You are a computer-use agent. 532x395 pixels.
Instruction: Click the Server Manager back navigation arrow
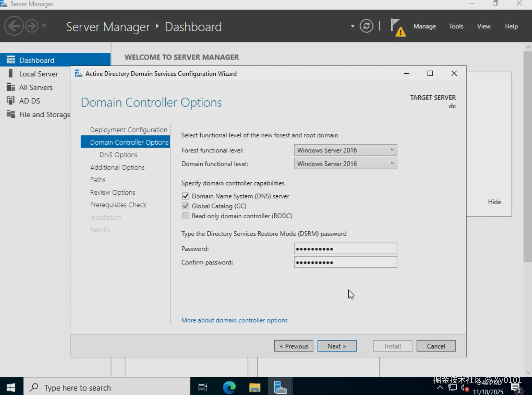click(14, 26)
